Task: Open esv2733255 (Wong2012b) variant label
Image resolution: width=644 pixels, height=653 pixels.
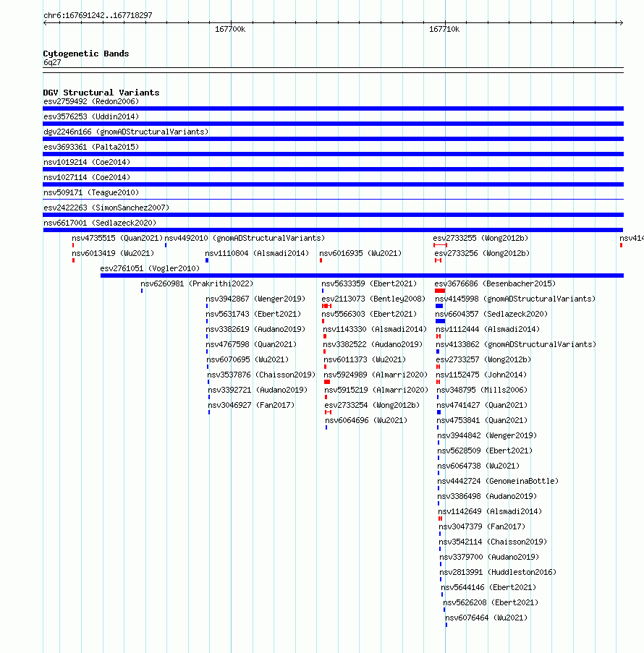Action: pos(480,238)
